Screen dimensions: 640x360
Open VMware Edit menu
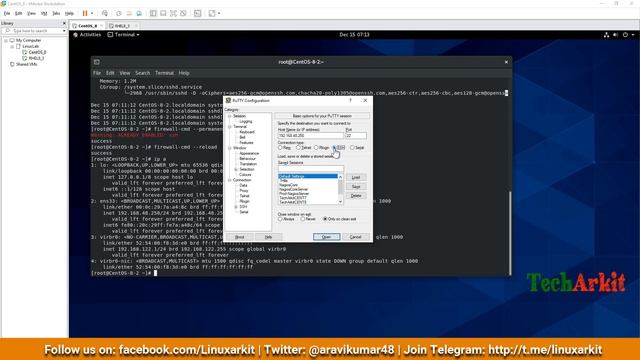pos(18,13)
